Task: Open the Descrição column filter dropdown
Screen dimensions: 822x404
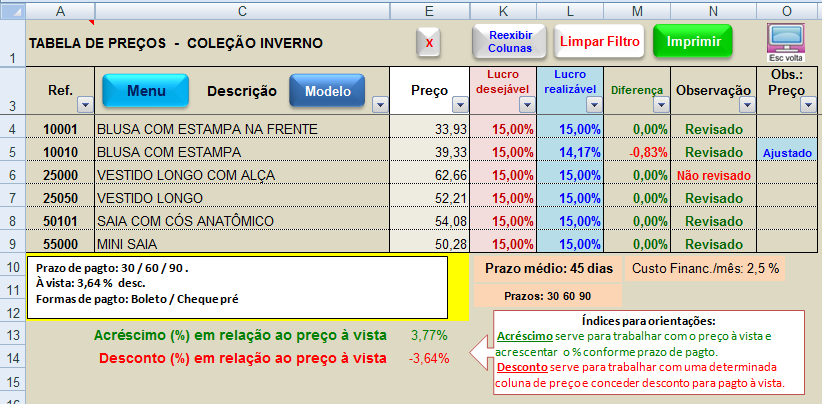Action: click(x=379, y=104)
